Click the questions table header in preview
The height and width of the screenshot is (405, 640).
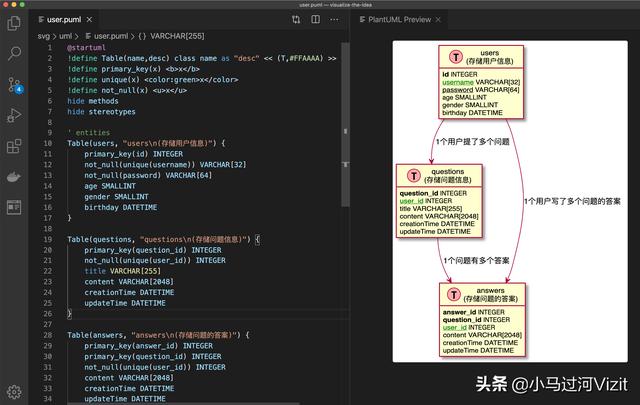pos(439,176)
